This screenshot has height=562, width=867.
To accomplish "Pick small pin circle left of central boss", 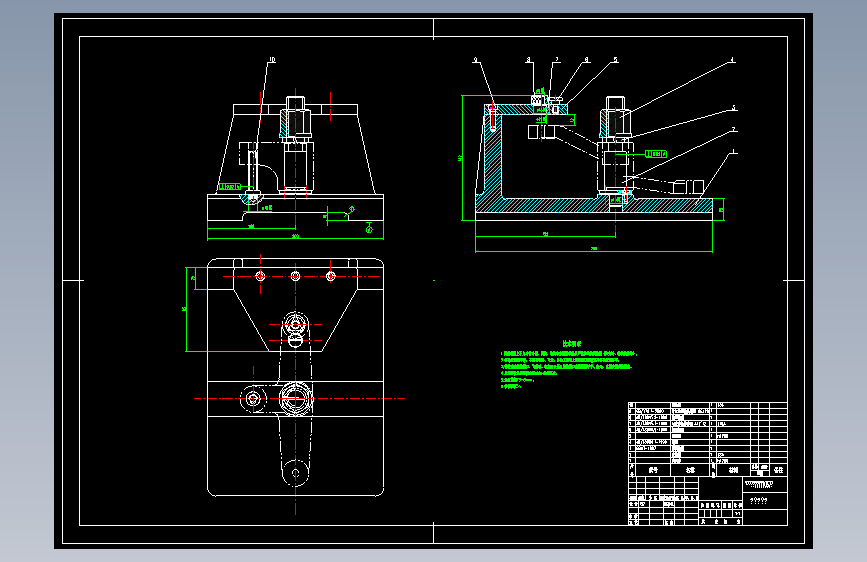I will [253, 398].
